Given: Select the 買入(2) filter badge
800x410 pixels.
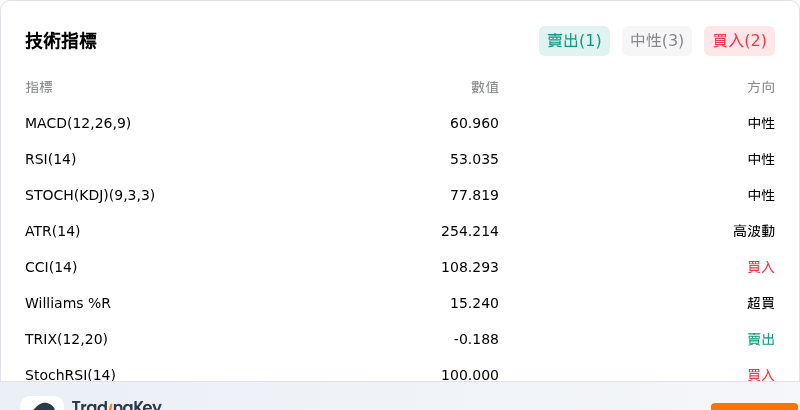Looking at the screenshot, I should click(739, 41).
